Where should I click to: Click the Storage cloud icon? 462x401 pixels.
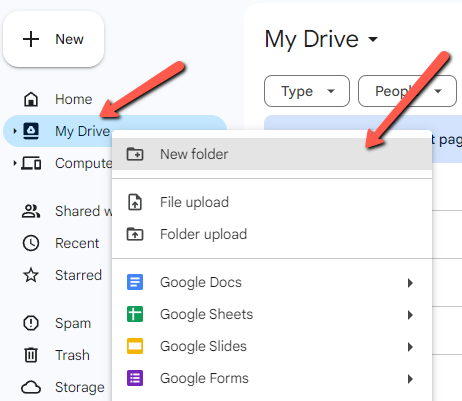[x=31, y=387]
